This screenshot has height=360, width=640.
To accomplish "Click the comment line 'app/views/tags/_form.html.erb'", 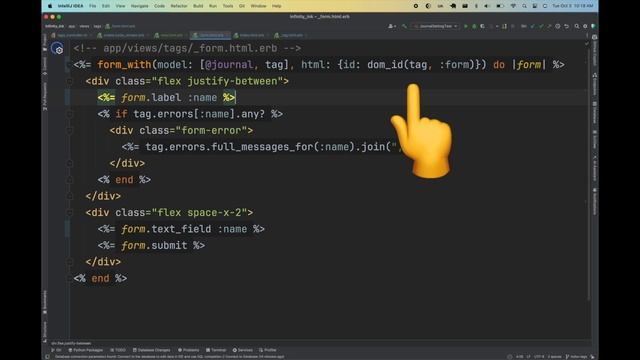I will pyautogui.click(x=187, y=49).
